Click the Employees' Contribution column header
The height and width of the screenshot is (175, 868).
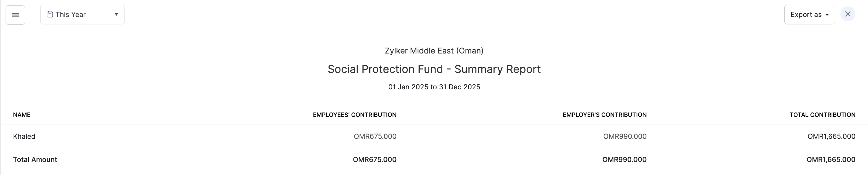coord(354,115)
